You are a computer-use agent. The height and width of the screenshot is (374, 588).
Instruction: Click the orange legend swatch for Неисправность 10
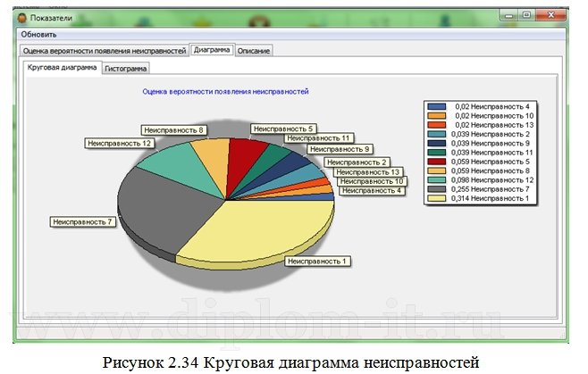pos(437,116)
